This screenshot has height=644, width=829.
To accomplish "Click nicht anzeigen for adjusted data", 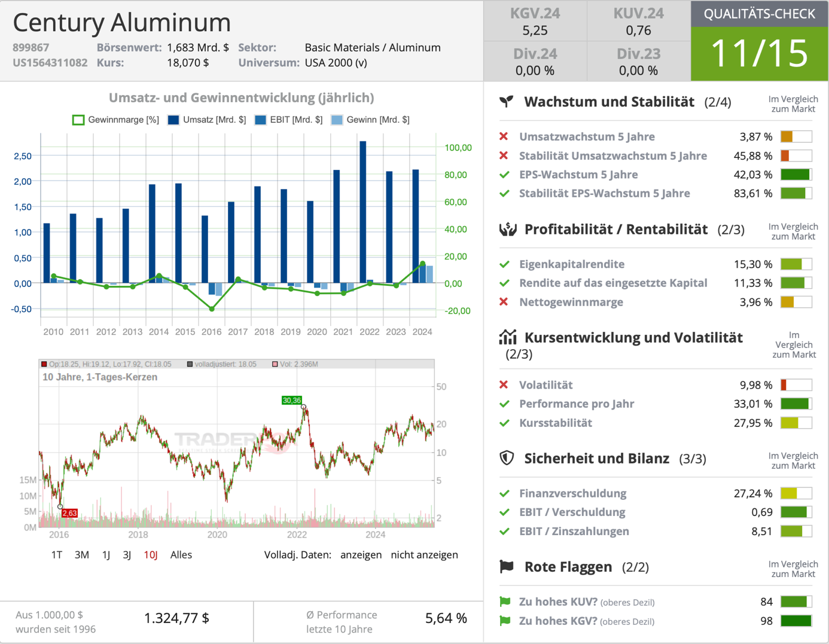I will point(424,555).
